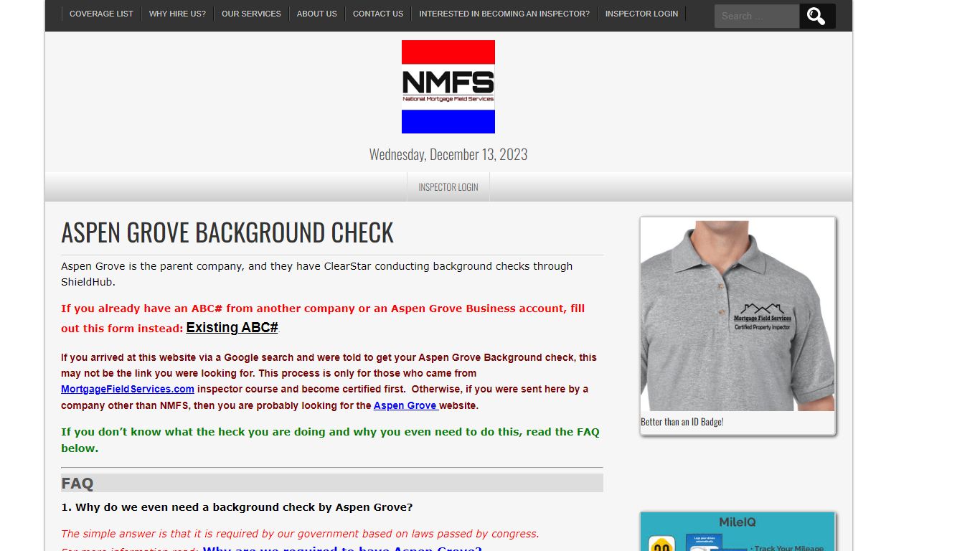Go to the About Us page
Screen dimensions: 980x551
pyautogui.click(x=316, y=14)
